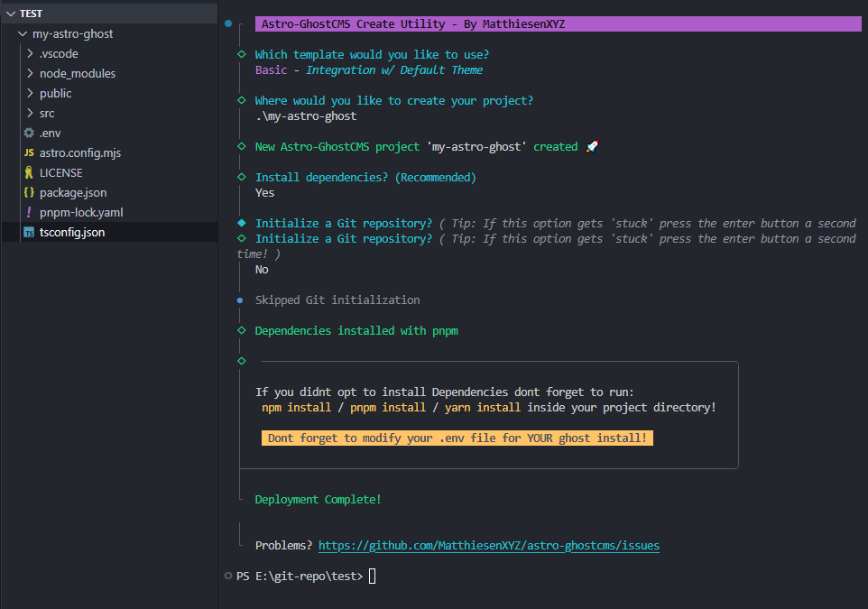Click 'Deployment Complete!' text
Image resolution: width=868 pixels, height=609 pixels.
coord(318,500)
